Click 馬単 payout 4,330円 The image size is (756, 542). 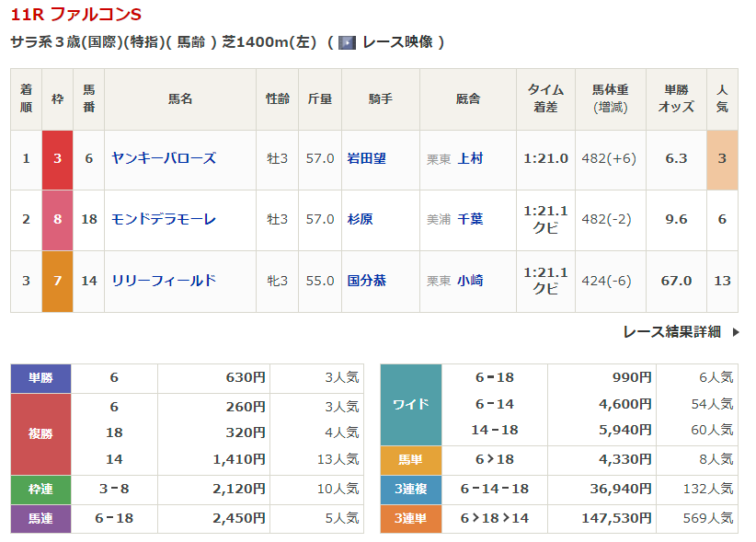pyautogui.click(x=625, y=459)
